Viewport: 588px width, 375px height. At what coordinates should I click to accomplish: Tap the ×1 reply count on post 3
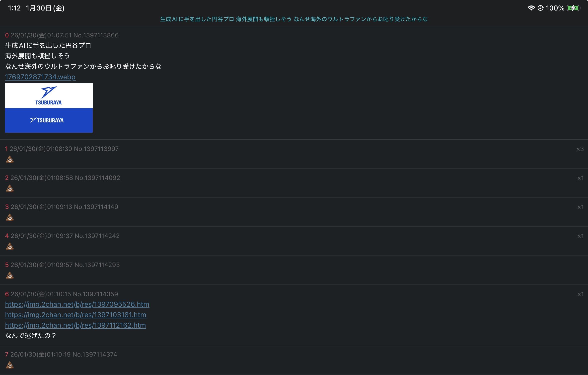coord(580,207)
